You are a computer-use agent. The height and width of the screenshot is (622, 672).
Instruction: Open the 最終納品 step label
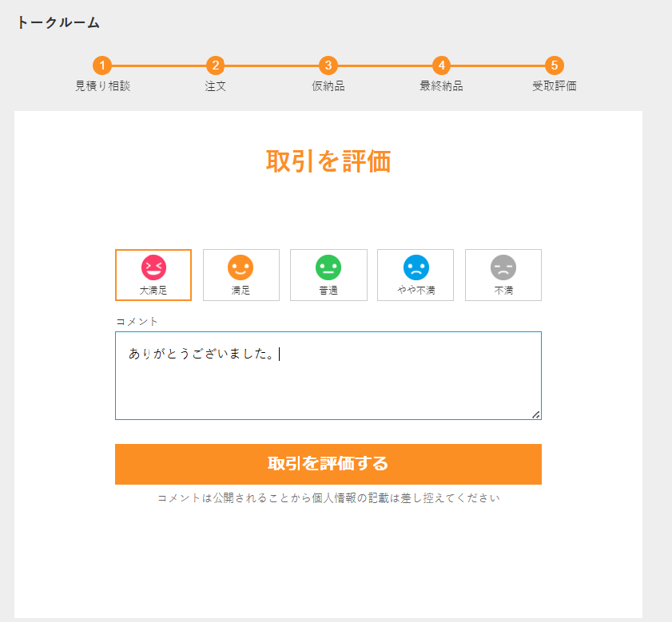pos(441,86)
